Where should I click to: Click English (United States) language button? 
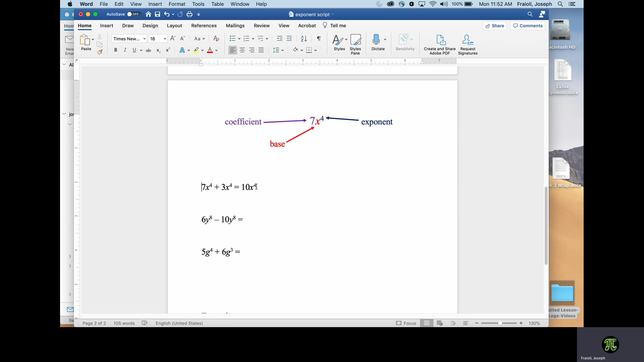pos(179,323)
